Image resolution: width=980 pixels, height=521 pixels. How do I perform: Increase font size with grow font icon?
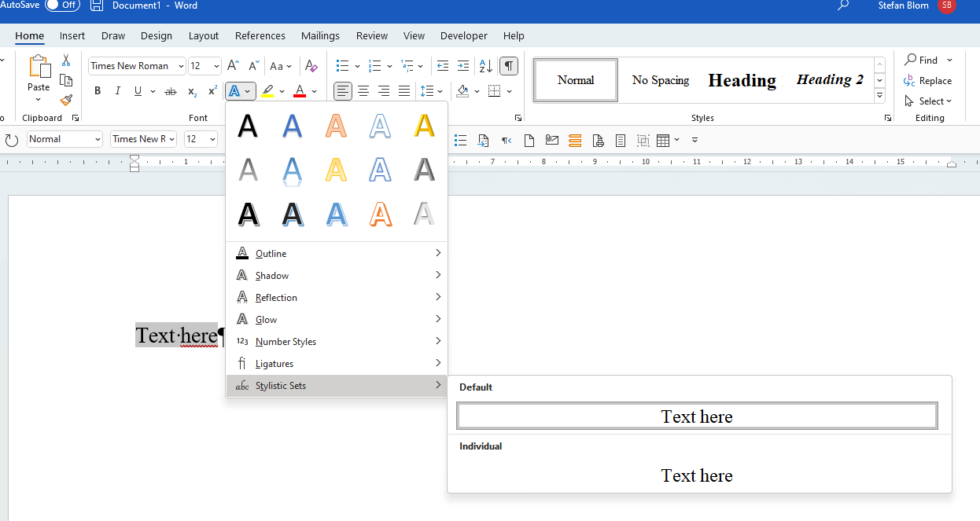[x=233, y=66]
